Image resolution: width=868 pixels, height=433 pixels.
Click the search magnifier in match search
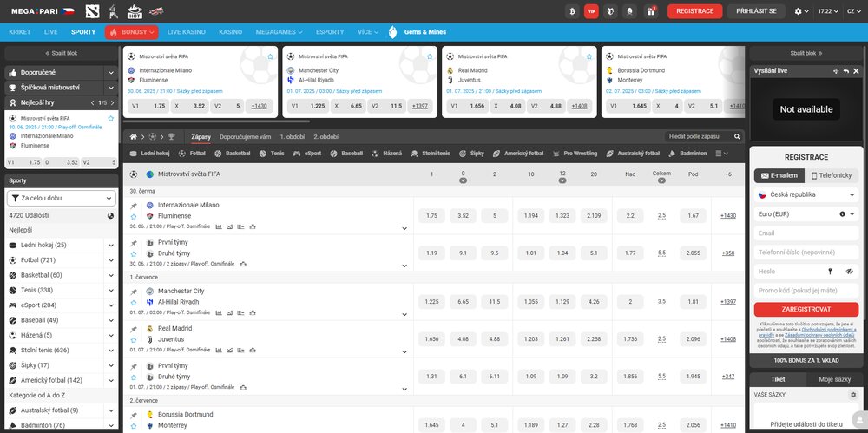point(737,137)
